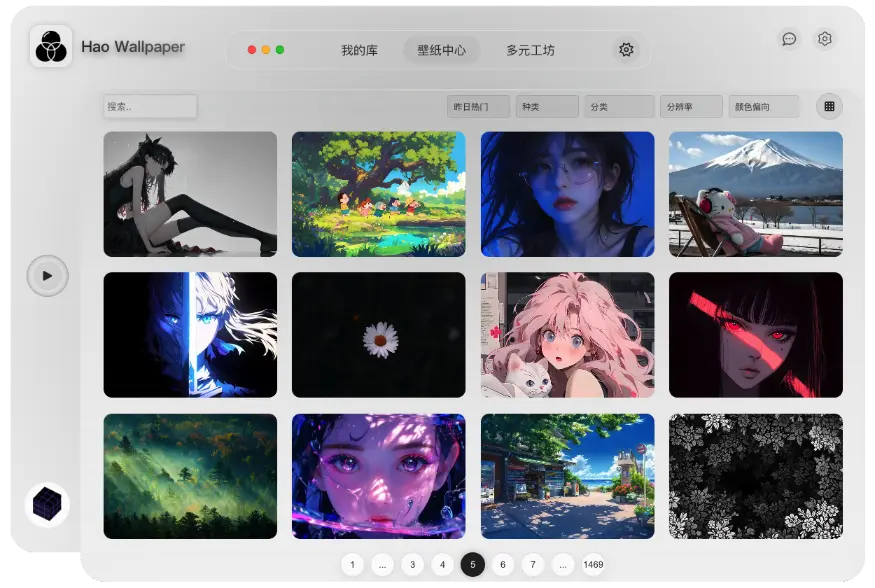Click the dark cube icon at bottom left
This screenshot has height=588, width=875.
(x=47, y=505)
